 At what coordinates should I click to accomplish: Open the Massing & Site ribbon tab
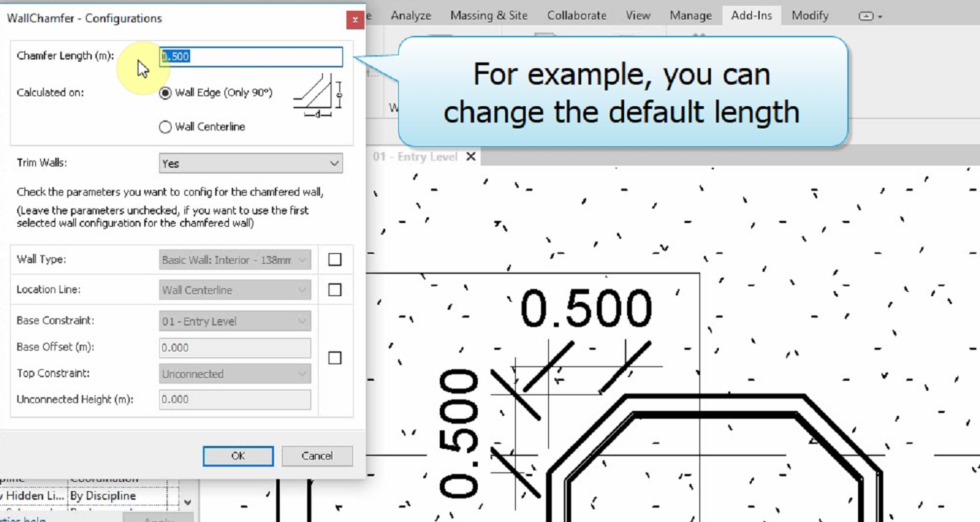pyautogui.click(x=489, y=15)
